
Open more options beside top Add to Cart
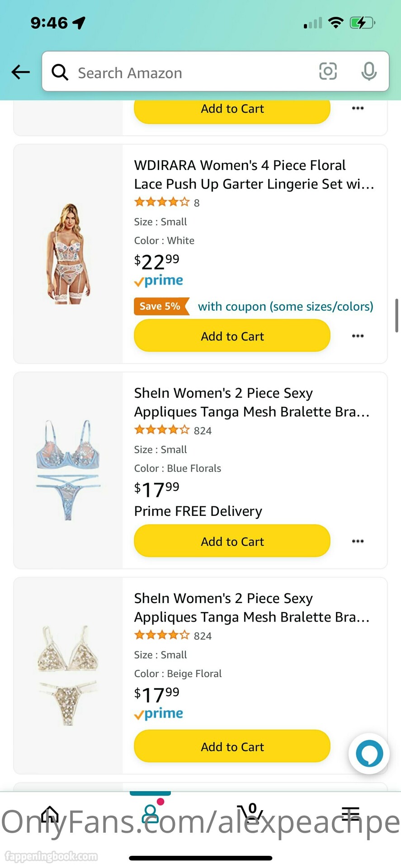click(x=358, y=108)
